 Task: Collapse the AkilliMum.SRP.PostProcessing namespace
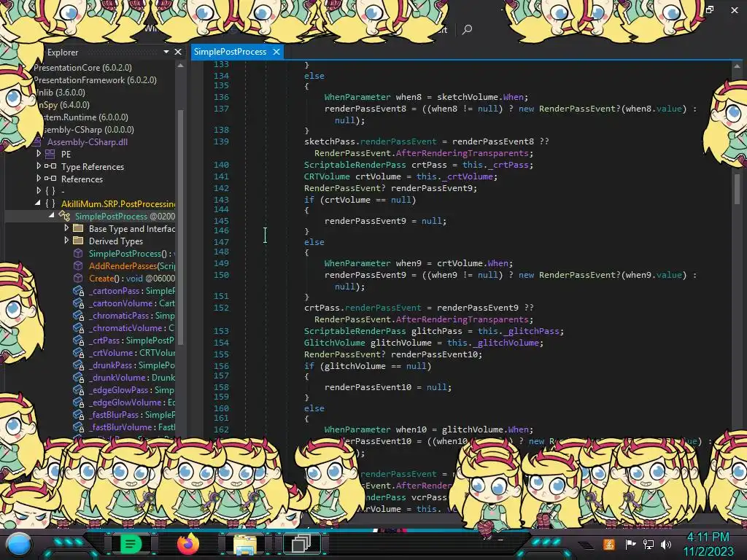[x=38, y=203]
